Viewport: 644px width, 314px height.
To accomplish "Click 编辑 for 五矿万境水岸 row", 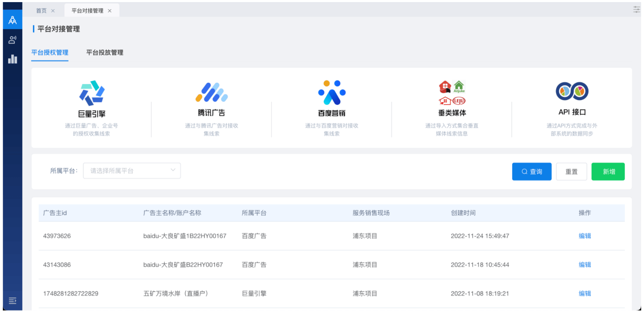I will (x=585, y=294).
